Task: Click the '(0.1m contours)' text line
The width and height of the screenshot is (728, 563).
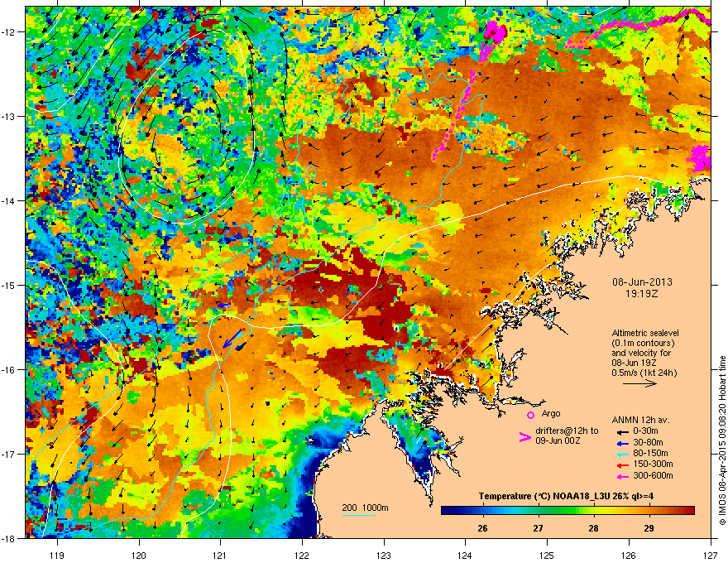Action: 643,343
